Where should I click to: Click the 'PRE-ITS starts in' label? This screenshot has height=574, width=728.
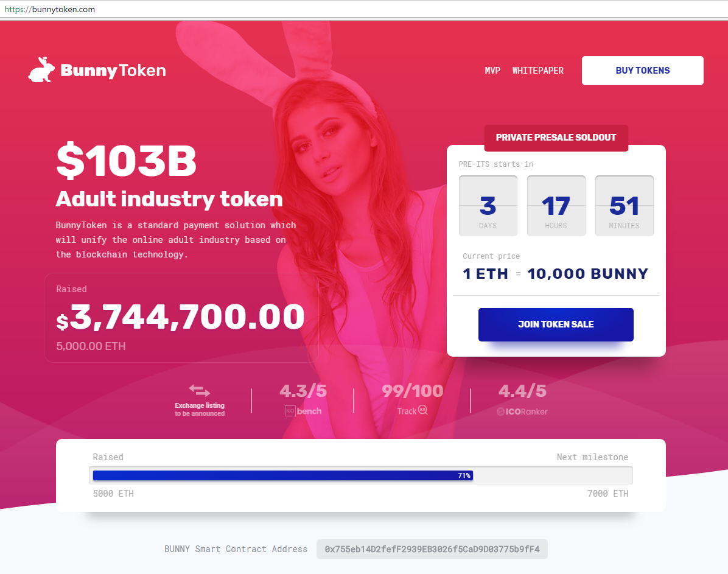[x=496, y=164]
